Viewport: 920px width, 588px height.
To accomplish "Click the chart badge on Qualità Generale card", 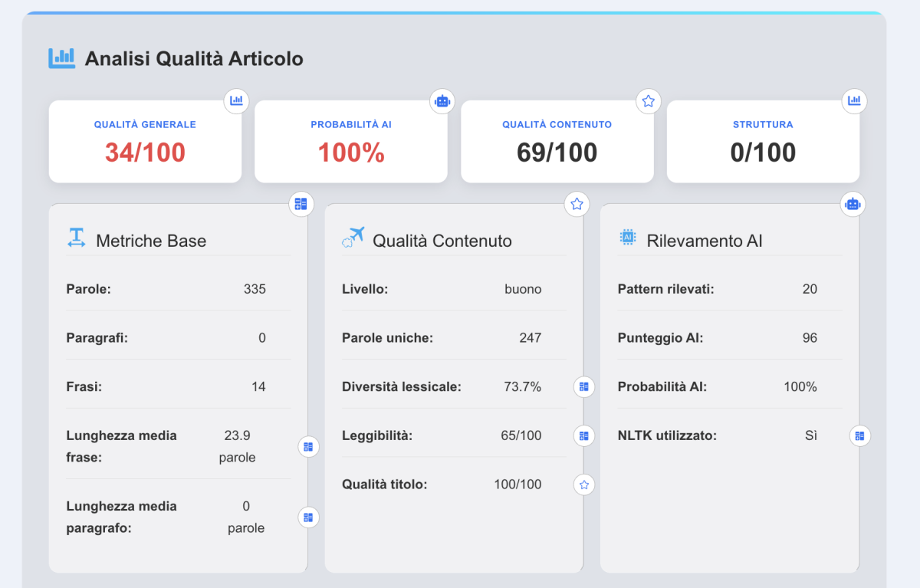I will [x=236, y=100].
